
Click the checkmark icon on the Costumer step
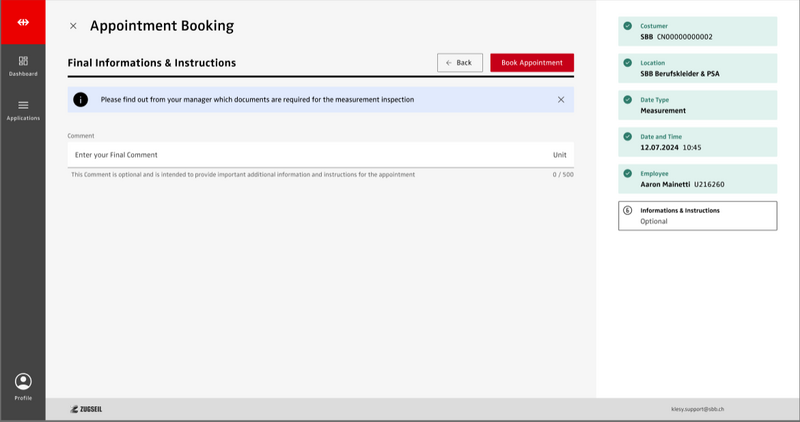627,26
